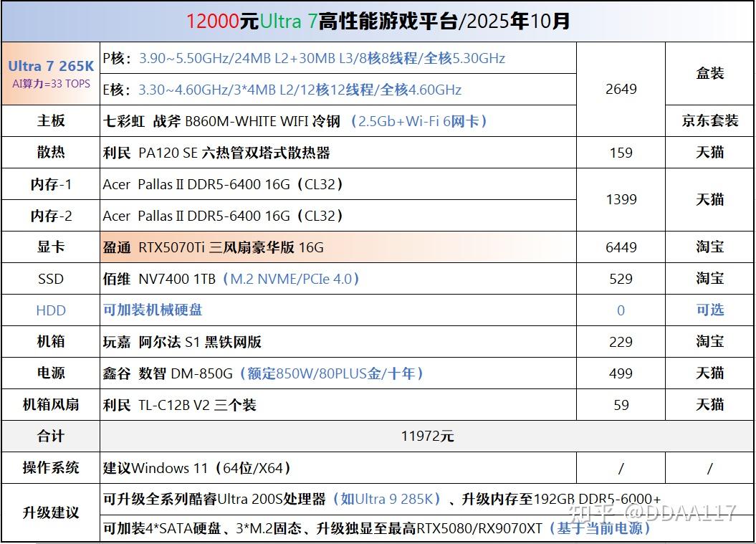This screenshot has width=756, height=544.
Task: Select the '显卡' row label
Action: click(51, 247)
